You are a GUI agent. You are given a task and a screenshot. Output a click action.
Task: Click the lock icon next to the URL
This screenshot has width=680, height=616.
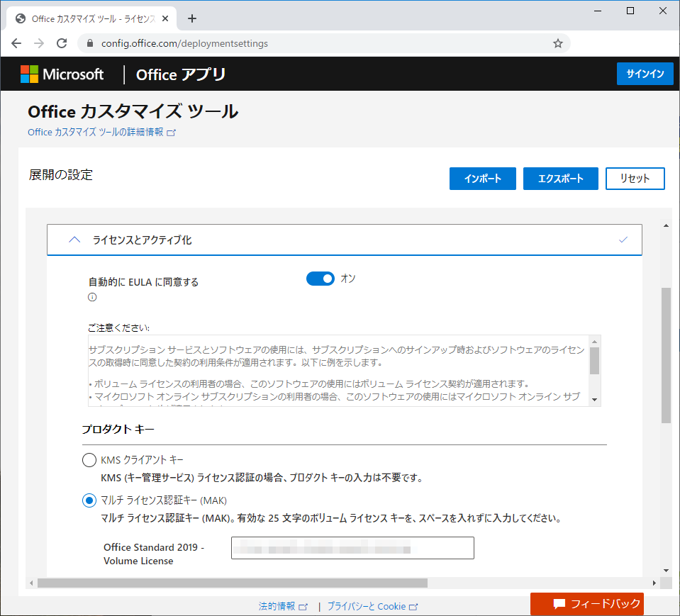[89, 43]
